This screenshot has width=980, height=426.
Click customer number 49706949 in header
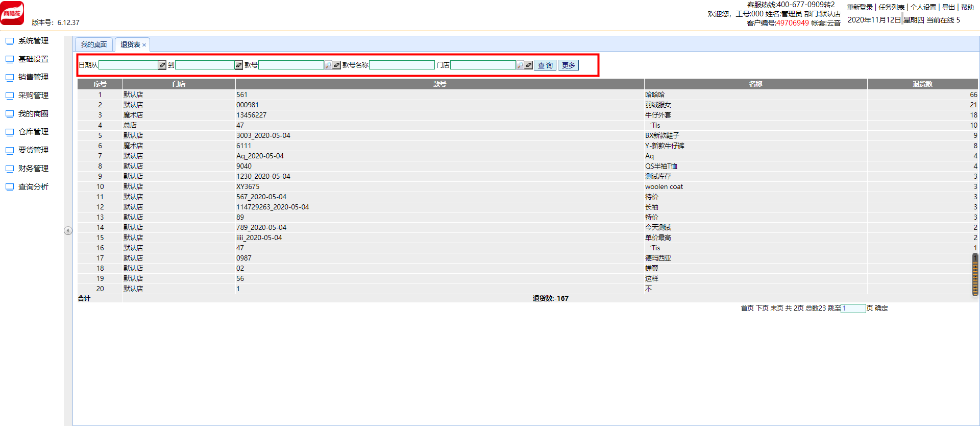792,23
